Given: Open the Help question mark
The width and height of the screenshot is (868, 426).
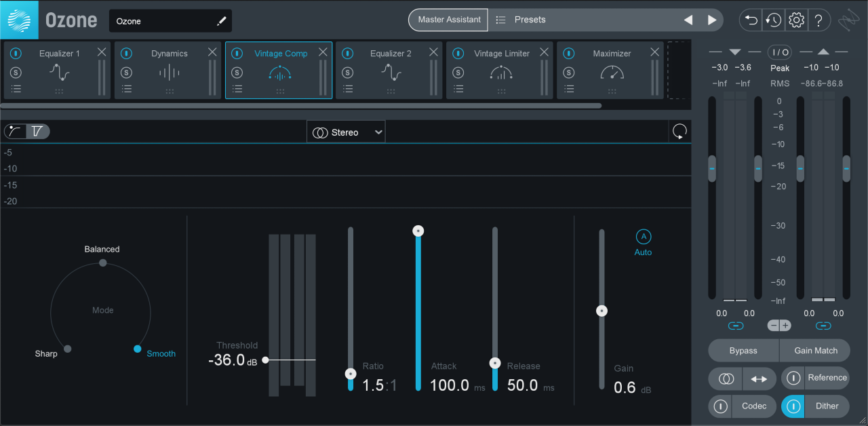Looking at the screenshot, I should point(818,20).
